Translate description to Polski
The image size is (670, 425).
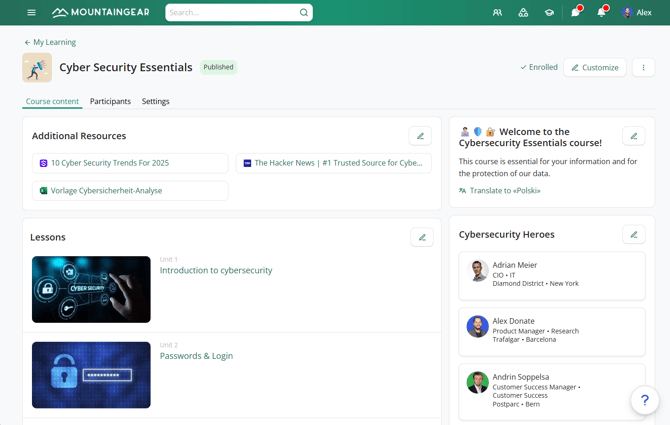(x=504, y=190)
